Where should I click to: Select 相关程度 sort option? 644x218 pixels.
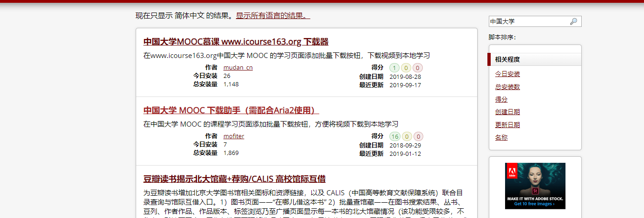(535, 59)
